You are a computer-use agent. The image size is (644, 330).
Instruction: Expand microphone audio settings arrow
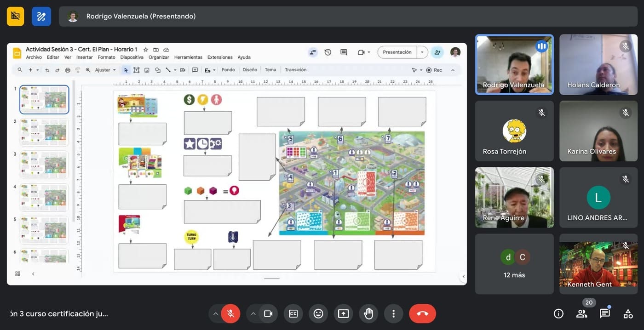tap(215, 313)
